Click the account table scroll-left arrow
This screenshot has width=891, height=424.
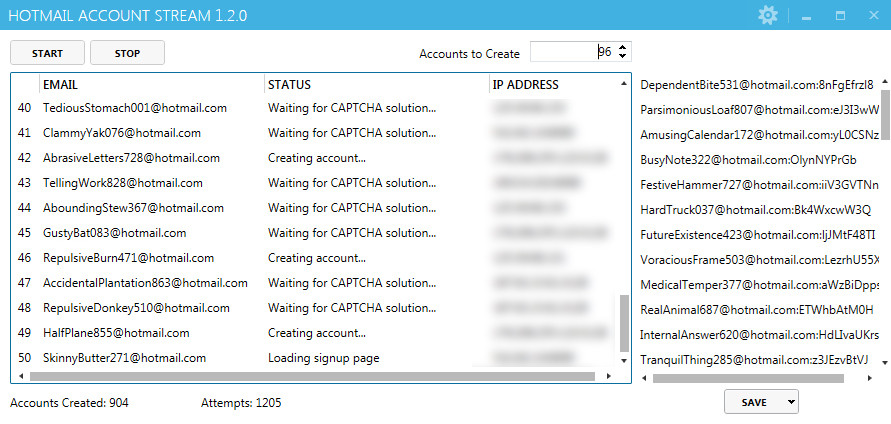(21, 376)
